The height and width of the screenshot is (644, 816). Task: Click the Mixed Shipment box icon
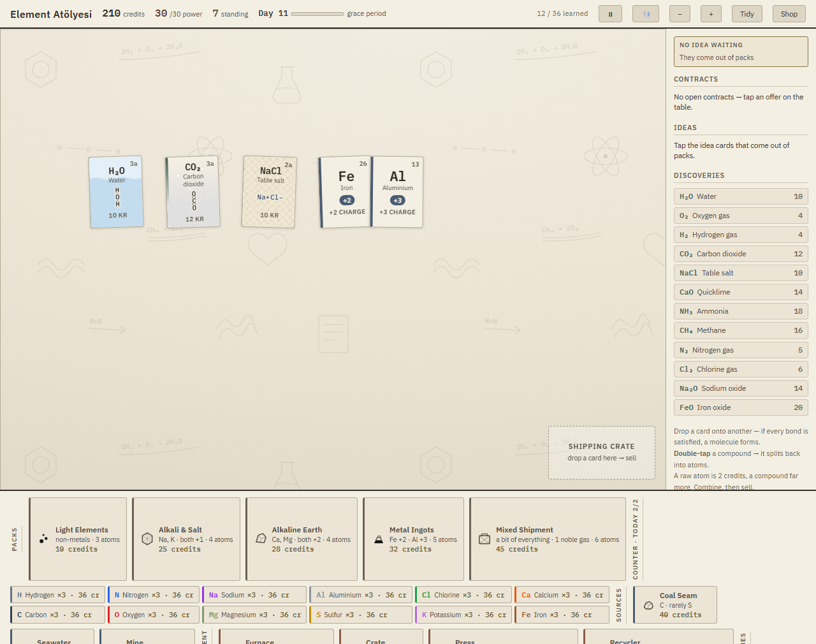tap(484, 539)
